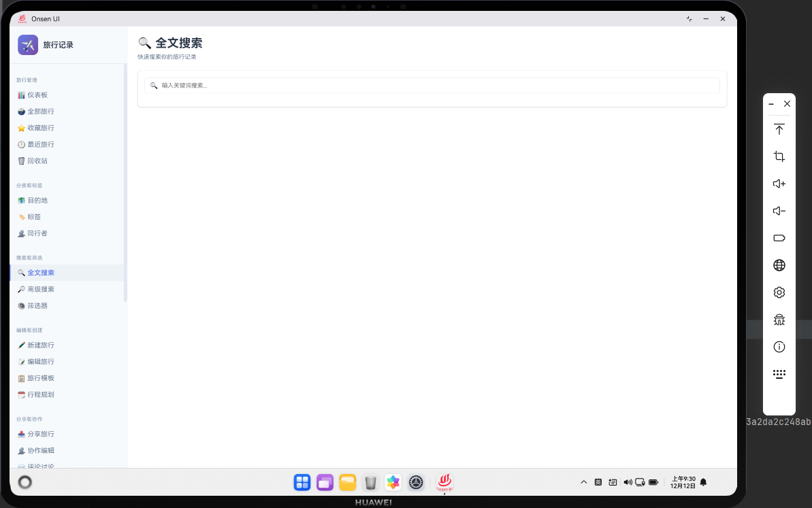The image size is (812, 508).
Task: Open 协作编辑 collaborative editing
Action: (x=42, y=450)
